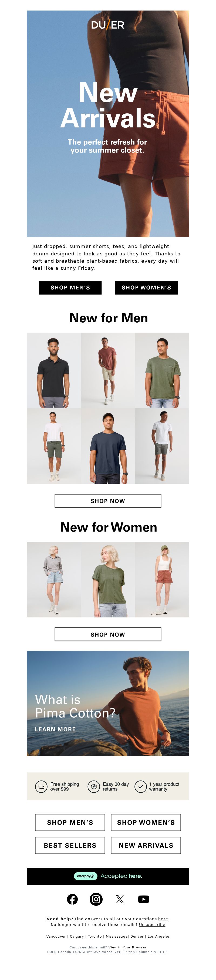Click the 30 day returns box icon

(x=93, y=786)
